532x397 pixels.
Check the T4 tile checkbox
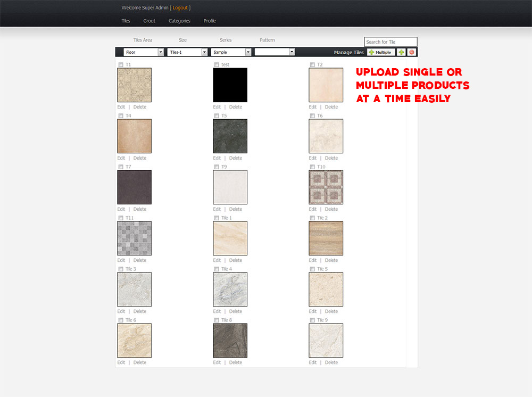click(121, 115)
